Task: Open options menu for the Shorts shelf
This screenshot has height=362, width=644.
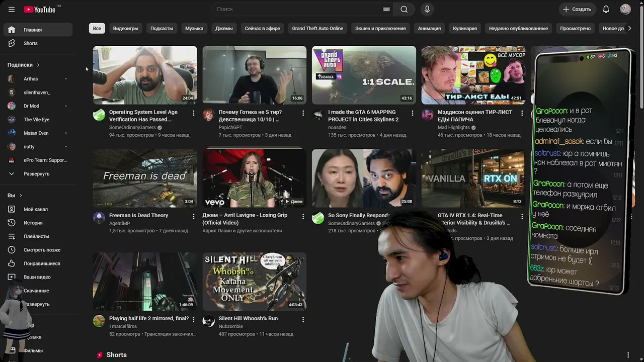Action: pos(628,355)
